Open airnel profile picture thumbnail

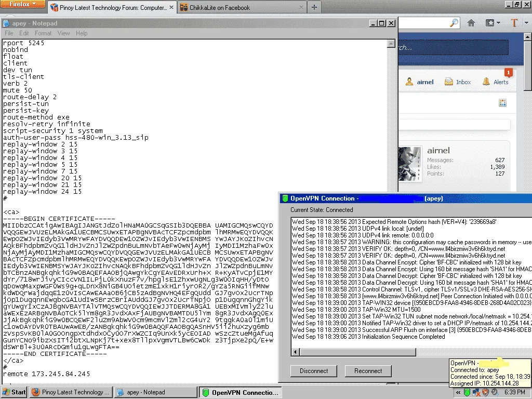point(410,164)
